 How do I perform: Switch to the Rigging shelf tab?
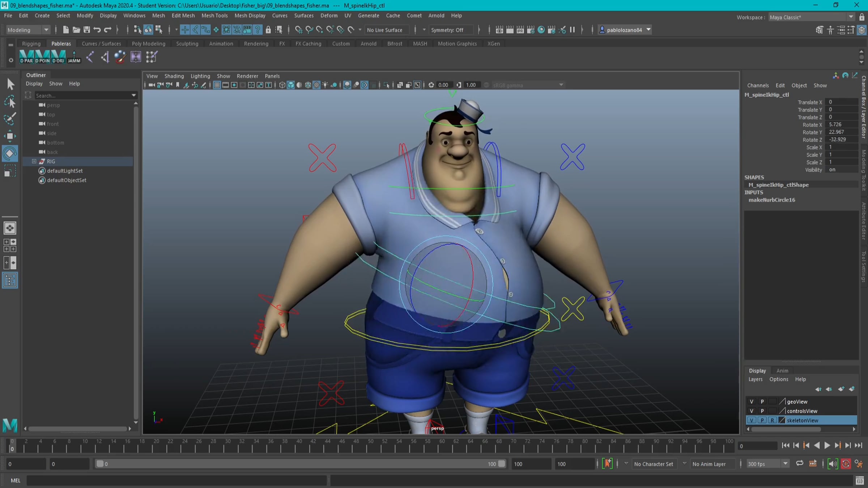31,43
